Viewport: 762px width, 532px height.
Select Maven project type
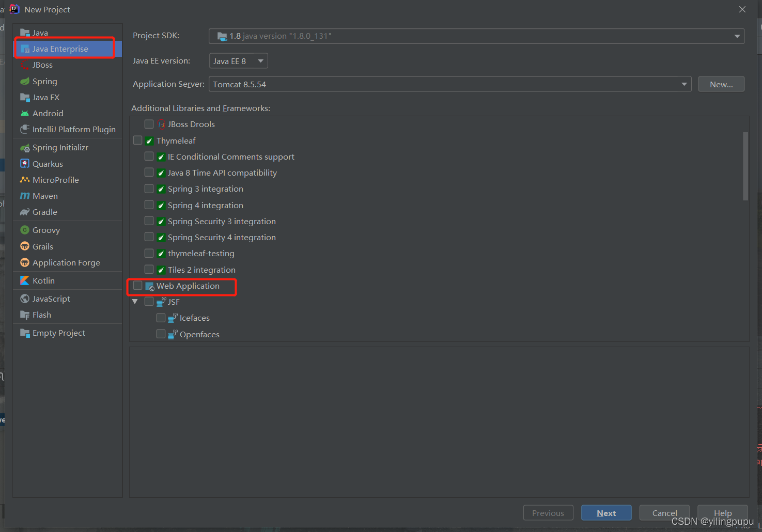[67, 196]
